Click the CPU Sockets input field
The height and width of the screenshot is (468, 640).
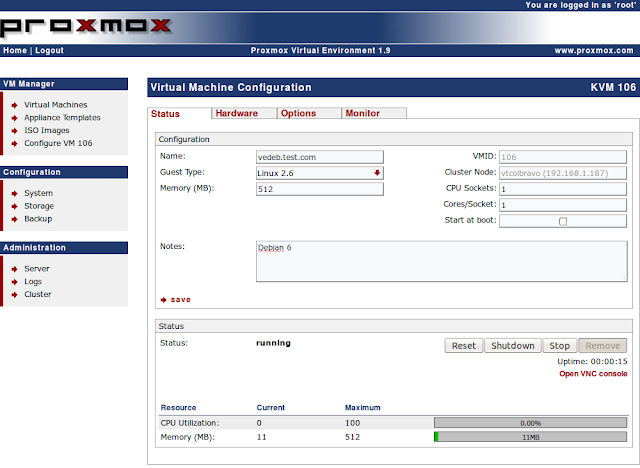coord(563,189)
